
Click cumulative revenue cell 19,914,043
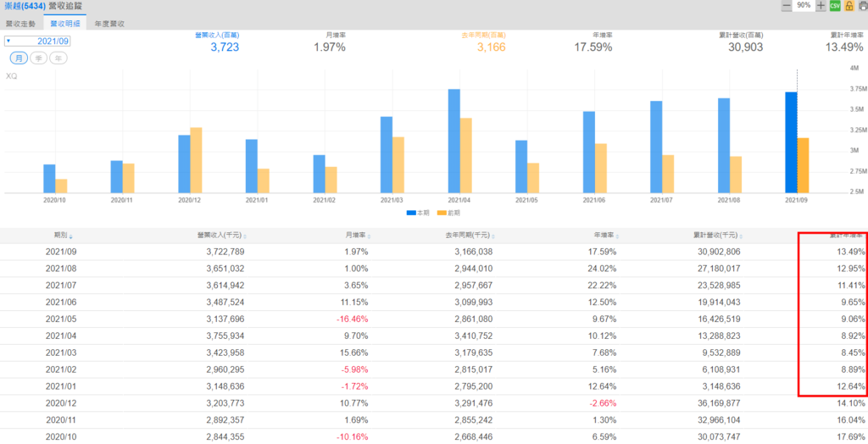pos(719,302)
